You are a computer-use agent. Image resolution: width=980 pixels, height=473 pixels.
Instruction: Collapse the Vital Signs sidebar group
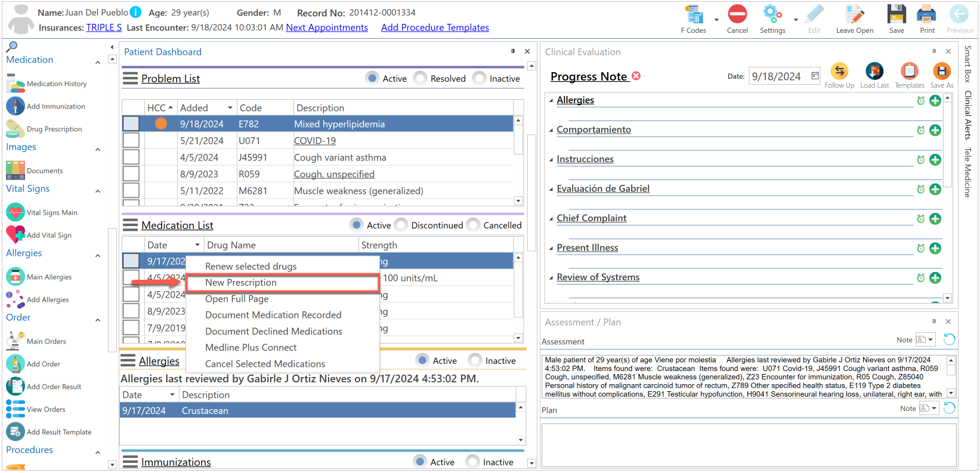[98, 191]
